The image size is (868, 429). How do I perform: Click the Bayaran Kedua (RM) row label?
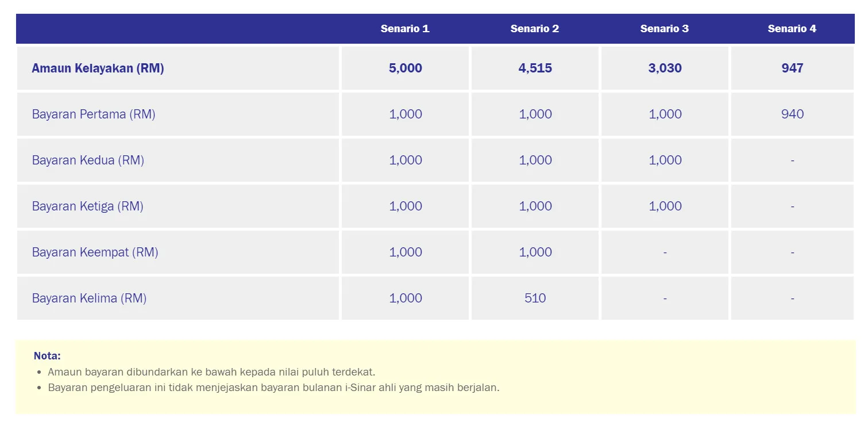pos(88,160)
